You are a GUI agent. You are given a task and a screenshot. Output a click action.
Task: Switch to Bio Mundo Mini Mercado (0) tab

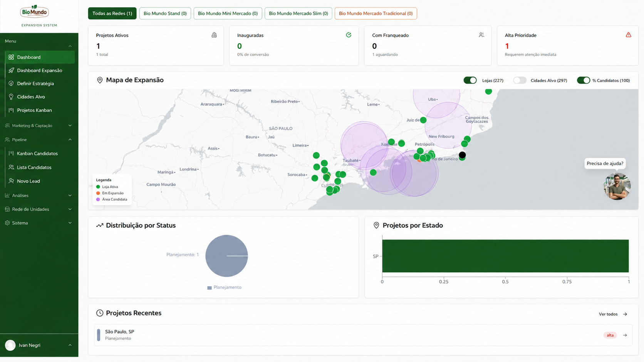click(x=228, y=13)
